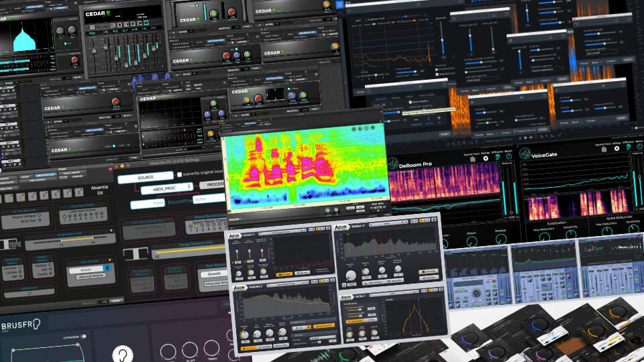Viewport: 644px width, 362px height.
Task: Click the Brusfri ear icon
Action: [x=122, y=354]
